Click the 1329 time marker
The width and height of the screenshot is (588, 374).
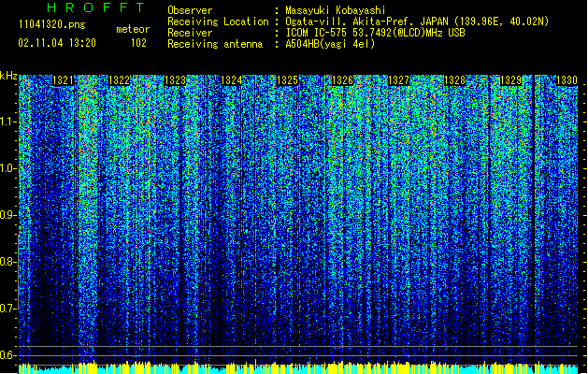tap(510, 80)
